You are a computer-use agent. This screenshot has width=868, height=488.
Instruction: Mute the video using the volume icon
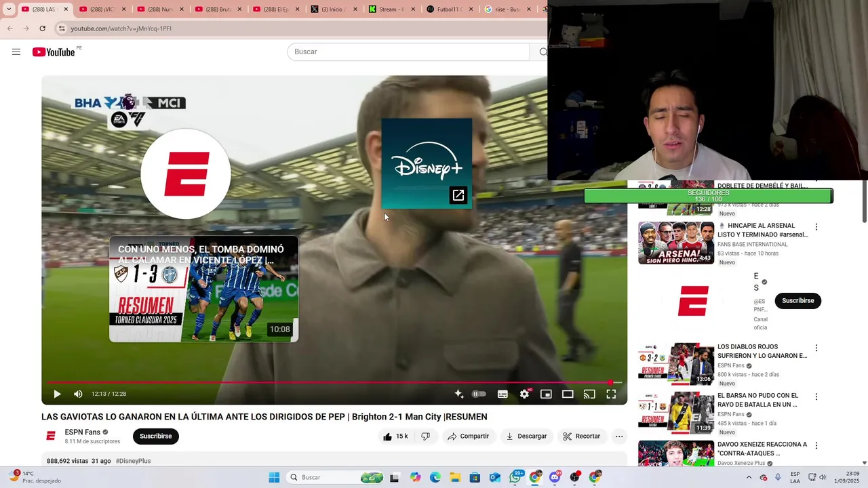(x=78, y=394)
